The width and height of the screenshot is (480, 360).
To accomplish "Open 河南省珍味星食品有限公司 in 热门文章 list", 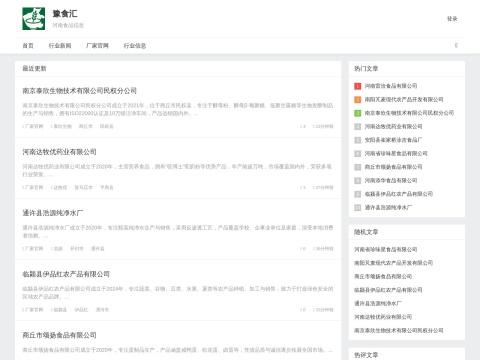I will pyautogui.click(x=396, y=154).
